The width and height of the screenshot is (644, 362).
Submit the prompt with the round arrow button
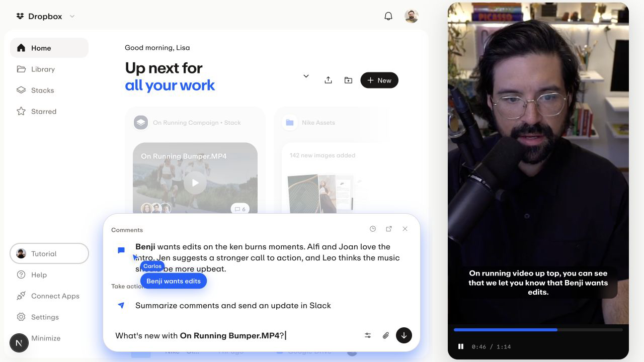tap(404, 335)
